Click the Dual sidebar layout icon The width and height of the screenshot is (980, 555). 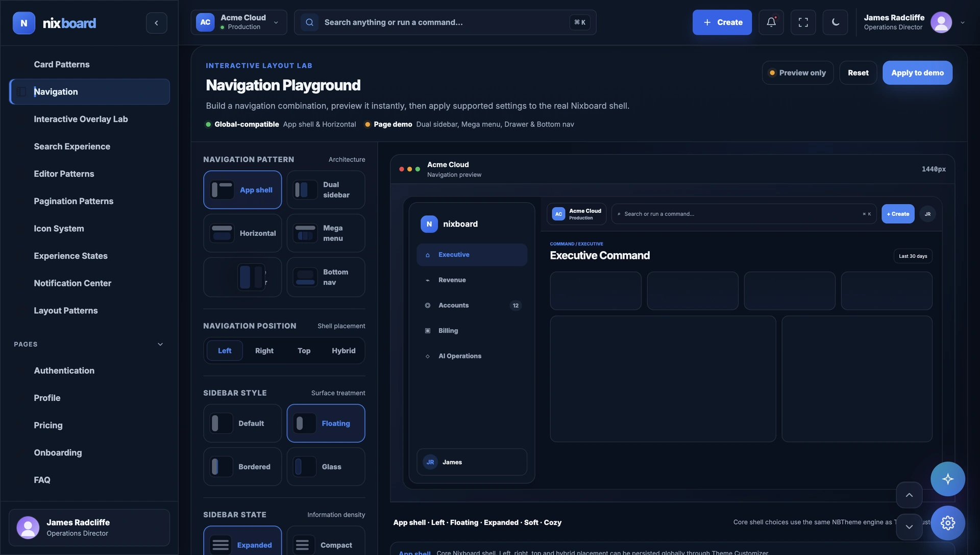(x=305, y=190)
